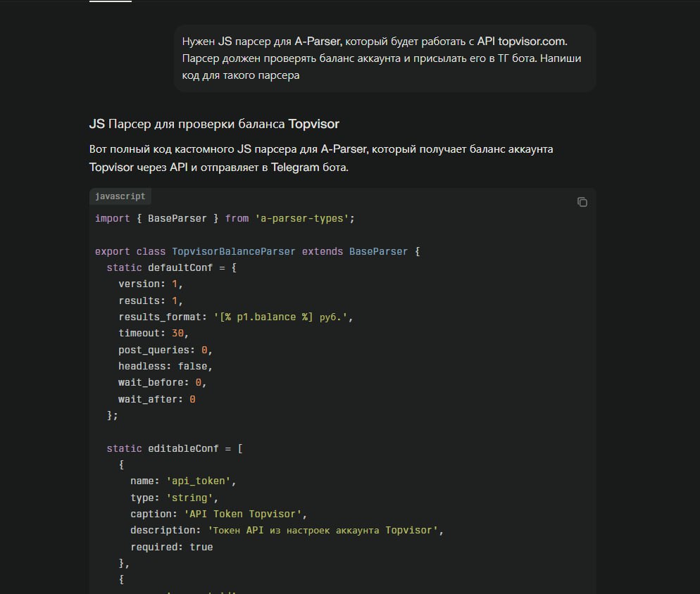Click line 'export class TopvisorBalanceParser extends BaseParser'
Image resolution: width=700 pixels, height=594 pixels.
coord(257,251)
